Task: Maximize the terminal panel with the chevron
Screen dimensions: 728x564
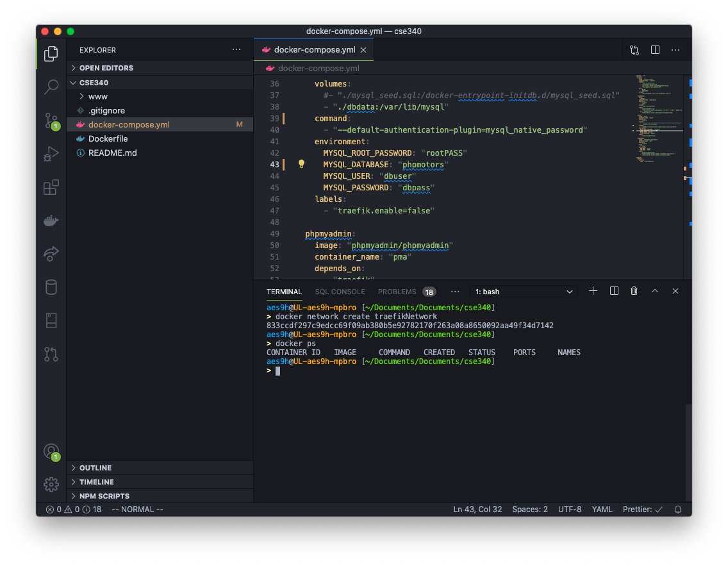Action: point(654,291)
